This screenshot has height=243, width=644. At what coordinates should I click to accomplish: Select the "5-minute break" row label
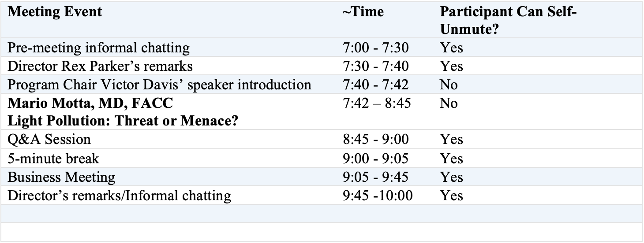tap(54, 158)
